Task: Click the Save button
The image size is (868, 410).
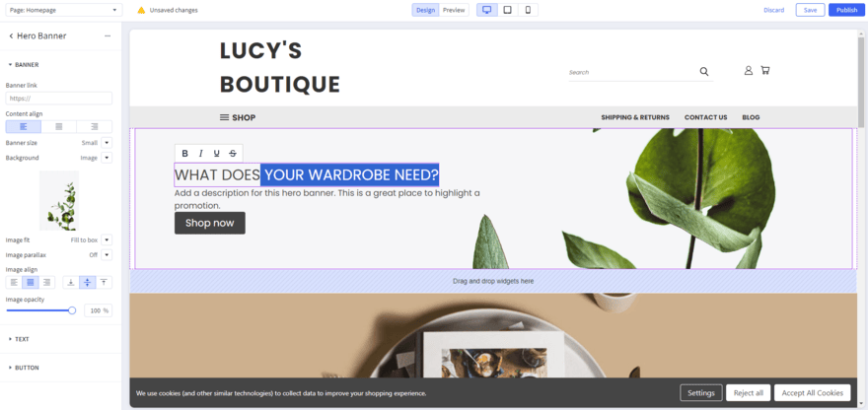Action: click(x=811, y=10)
